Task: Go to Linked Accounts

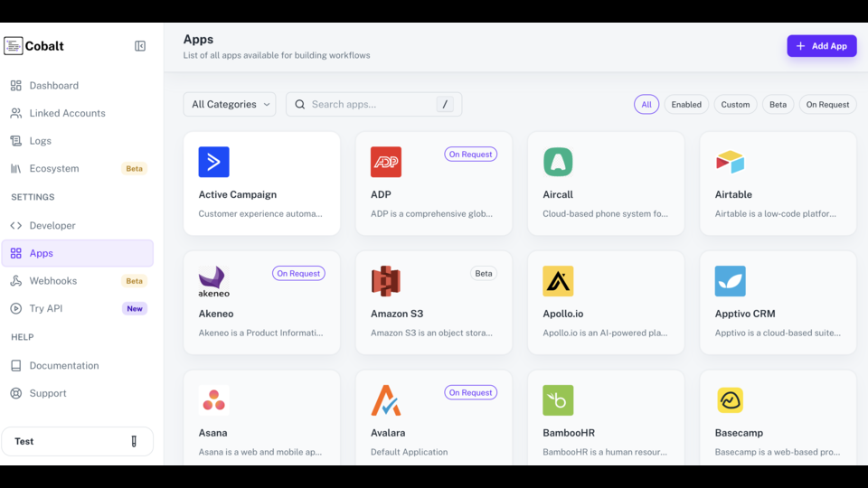Action: tap(78, 113)
